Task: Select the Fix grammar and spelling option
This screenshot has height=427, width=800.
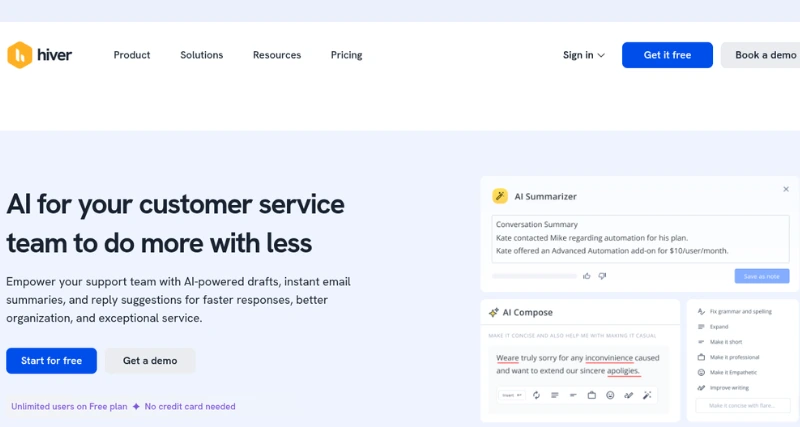Action: click(x=742, y=312)
